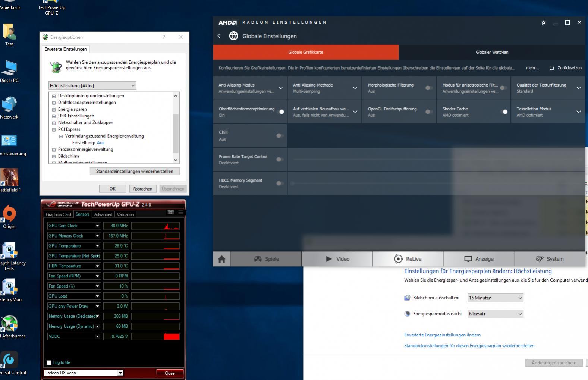This screenshot has width=588, height=380.
Task: Select GPU-Z Sensors tab
Action: point(82,214)
